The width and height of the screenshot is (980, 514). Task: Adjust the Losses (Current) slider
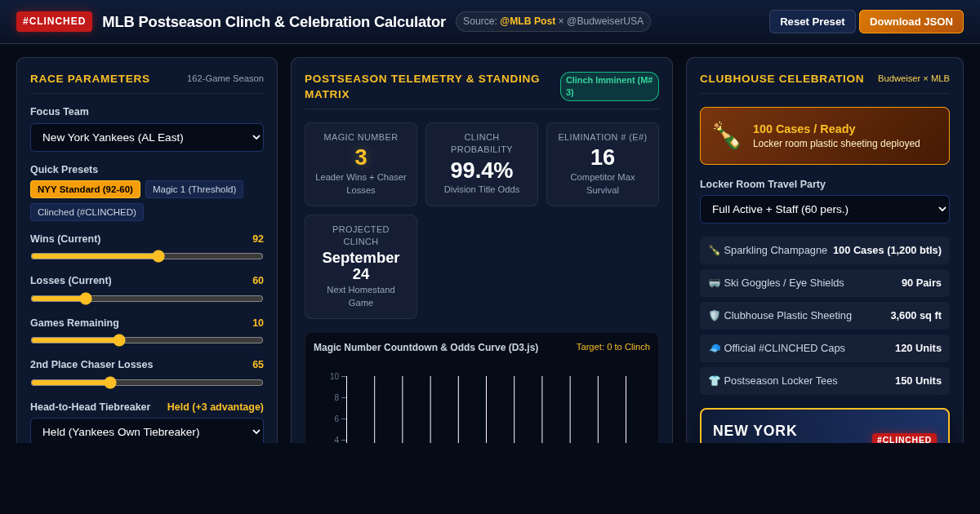[x=147, y=299]
